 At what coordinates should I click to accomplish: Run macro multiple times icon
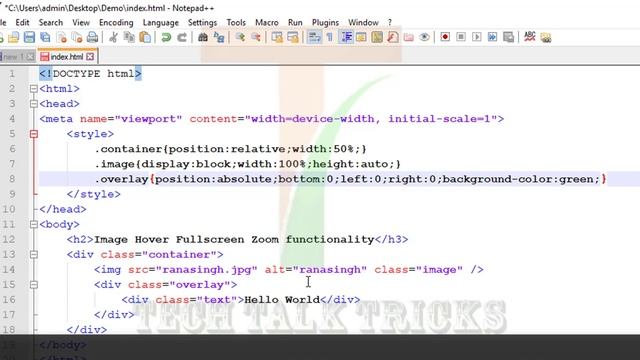pyautogui.click(x=493, y=38)
